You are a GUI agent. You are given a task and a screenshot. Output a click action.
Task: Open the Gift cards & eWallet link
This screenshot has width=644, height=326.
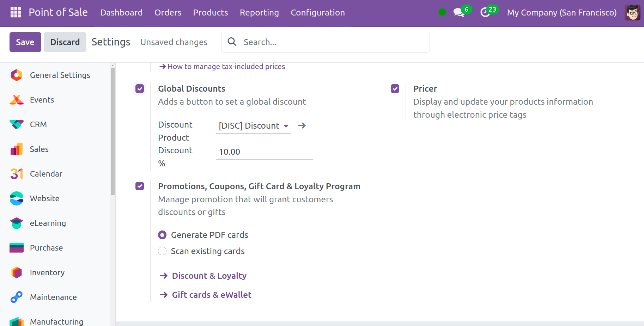(x=211, y=295)
